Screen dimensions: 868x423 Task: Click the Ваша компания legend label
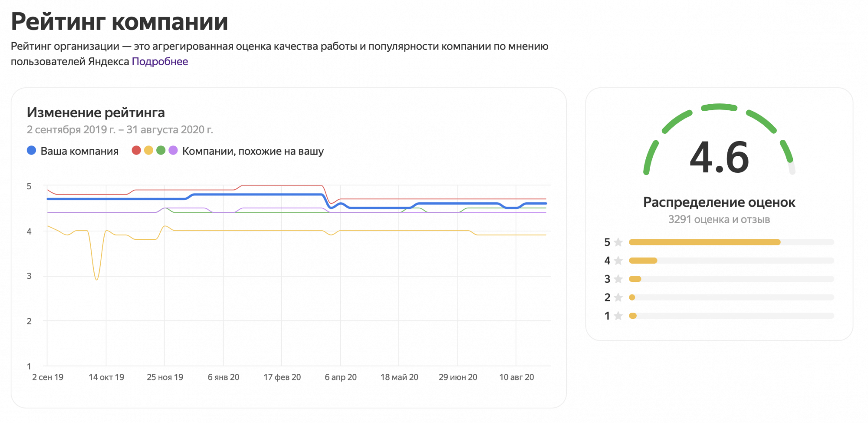coord(79,151)
